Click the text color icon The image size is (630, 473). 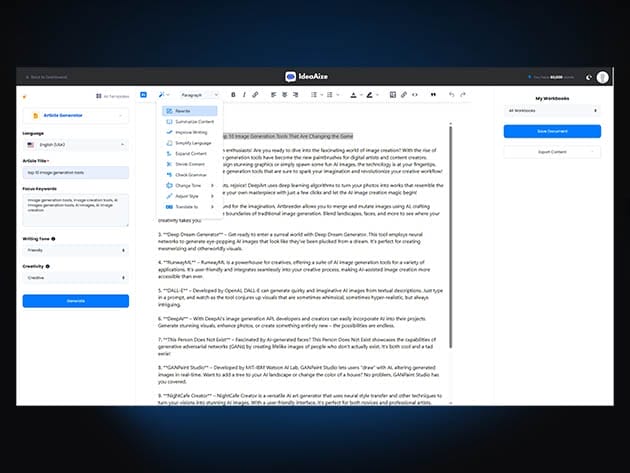[x=353, y=94]
